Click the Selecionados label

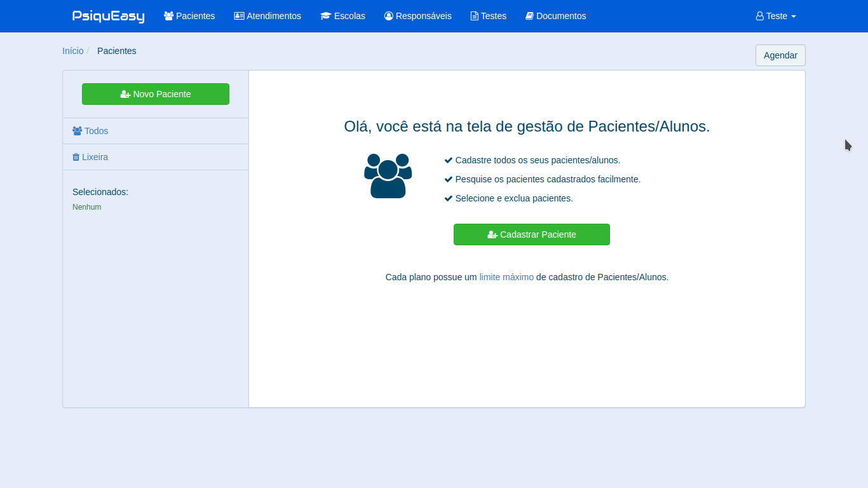point(100,192)
